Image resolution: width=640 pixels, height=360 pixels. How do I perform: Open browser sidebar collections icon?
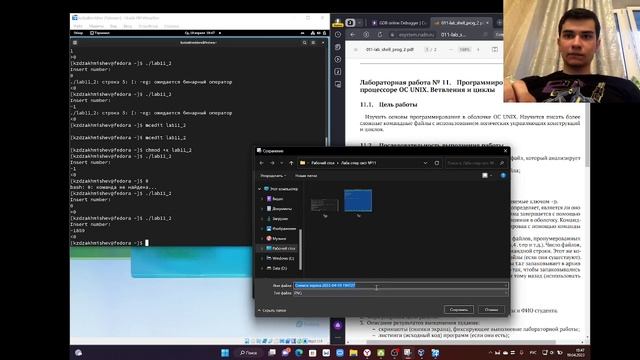point(338,47)
